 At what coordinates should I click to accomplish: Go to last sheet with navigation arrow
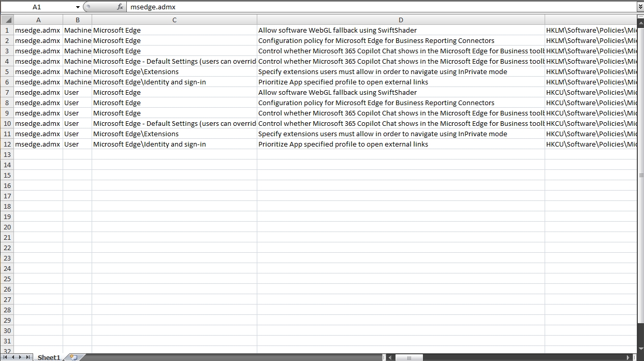(27, 357)
